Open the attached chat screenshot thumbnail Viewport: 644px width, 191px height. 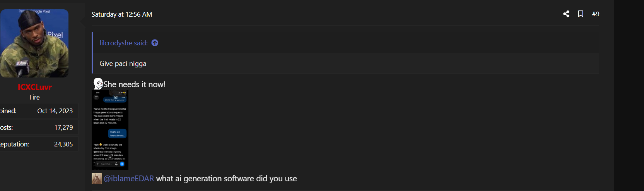coord(110,130)
